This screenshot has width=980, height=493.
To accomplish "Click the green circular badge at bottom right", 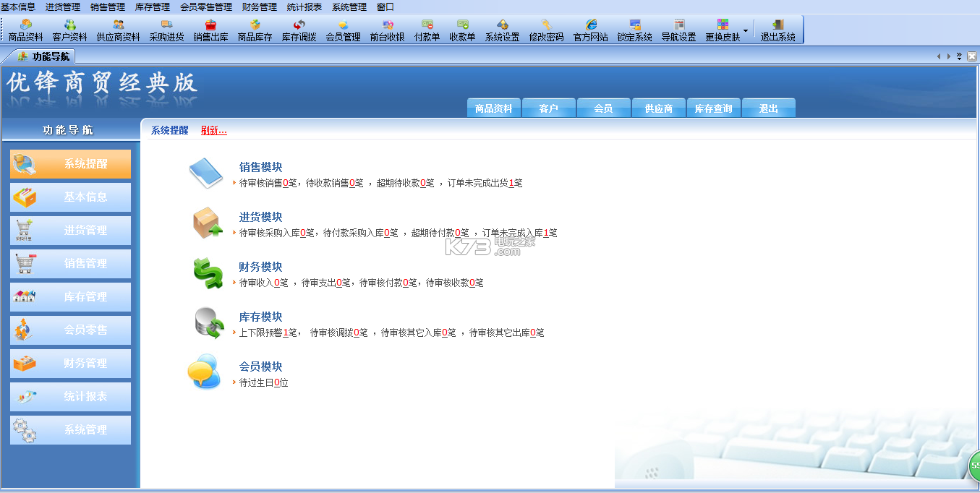I will tap(974, 466).
